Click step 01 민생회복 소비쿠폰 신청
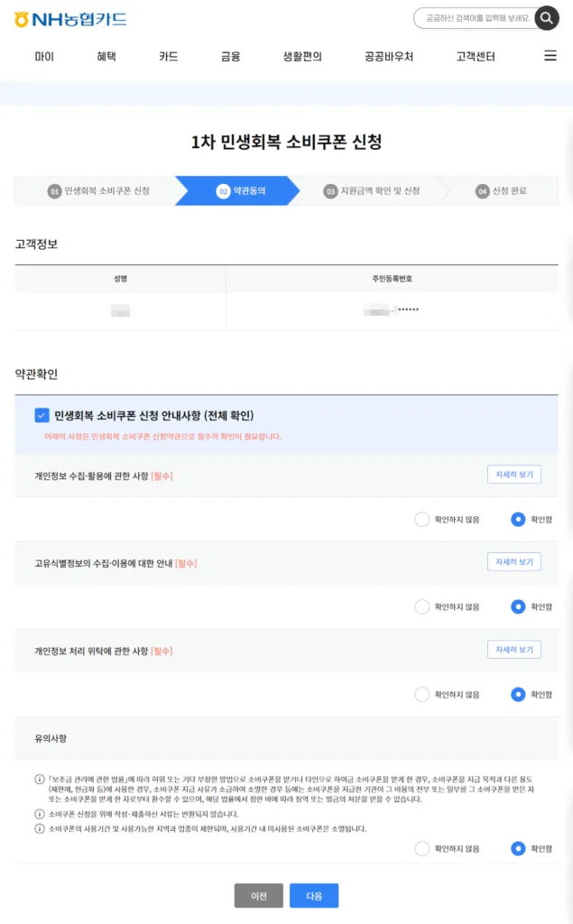 pyautogui.click(x=98, y=191)
